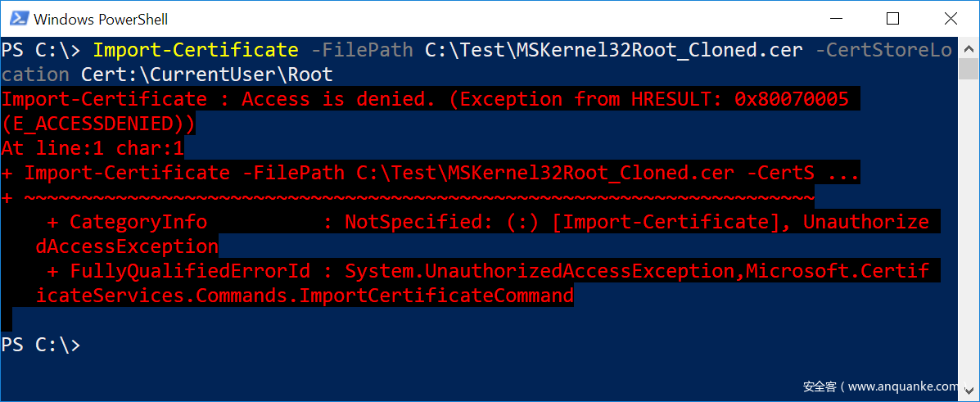Click the yellow Import-Certificate cmdlet in the command
The height and width of the screenshot is (402, 980).
196,50
